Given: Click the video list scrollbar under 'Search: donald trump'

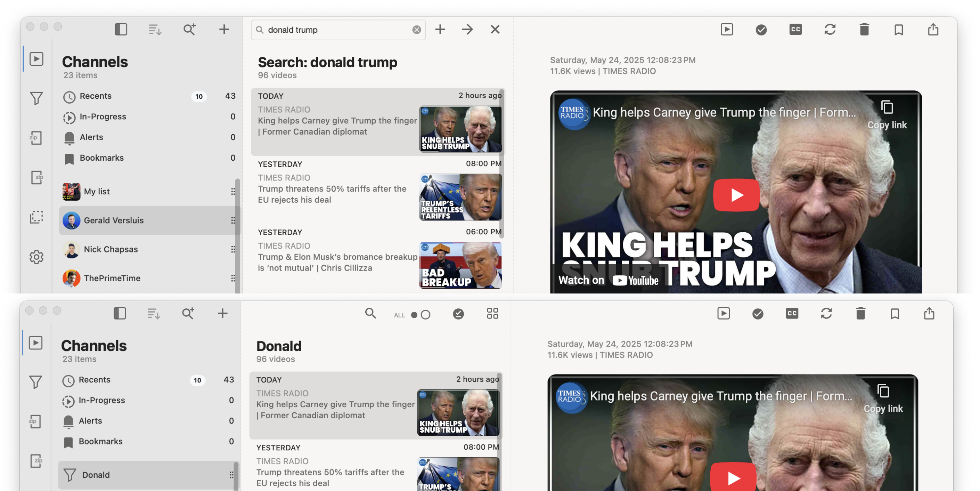Looking at the screenshot, I should pyautogui.click(x=502, y=164).
